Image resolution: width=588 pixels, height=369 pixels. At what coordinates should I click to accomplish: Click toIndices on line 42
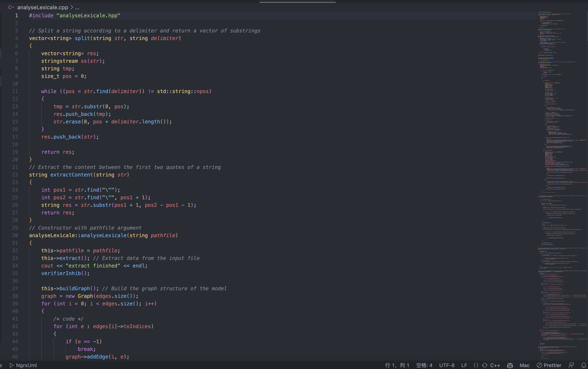[x=137, y=326]
